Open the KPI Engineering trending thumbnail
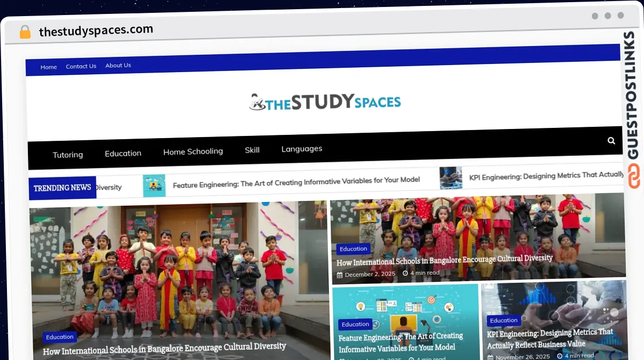This screenshot has height=360, width=644. [451, 178]
